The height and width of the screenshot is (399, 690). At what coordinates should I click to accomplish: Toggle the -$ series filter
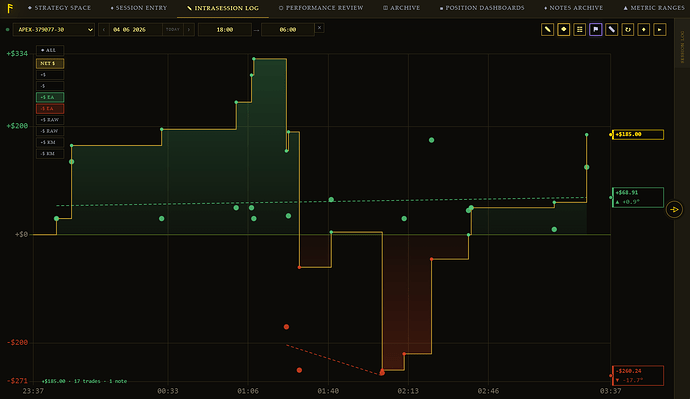coord(50,86)
